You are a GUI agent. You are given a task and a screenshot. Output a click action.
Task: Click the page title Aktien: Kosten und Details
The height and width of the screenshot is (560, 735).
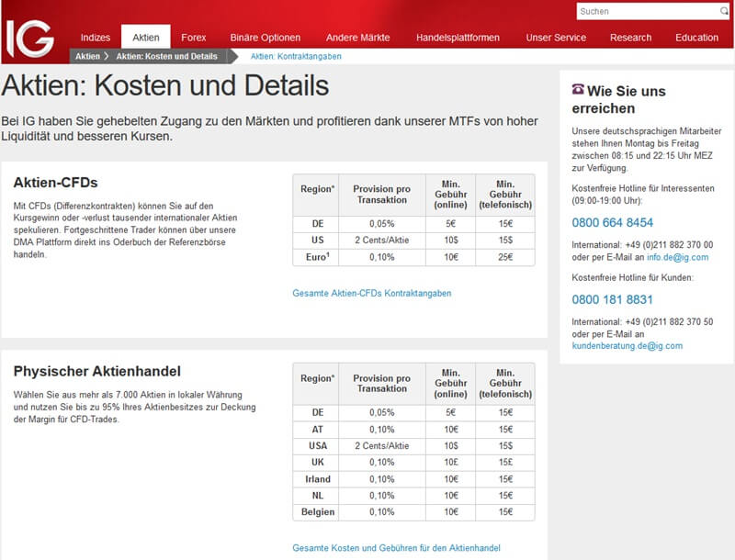click(165, 85)
